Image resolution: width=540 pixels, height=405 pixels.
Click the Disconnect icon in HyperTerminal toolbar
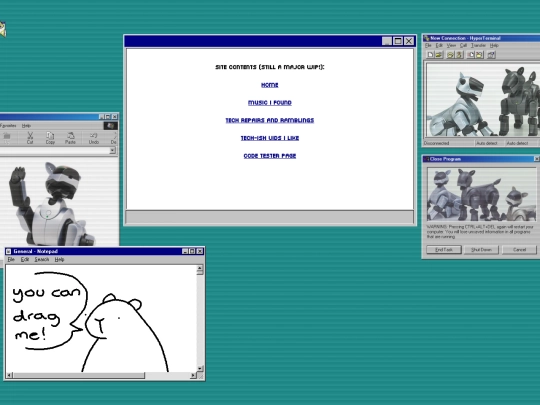[x=459, y=55]
